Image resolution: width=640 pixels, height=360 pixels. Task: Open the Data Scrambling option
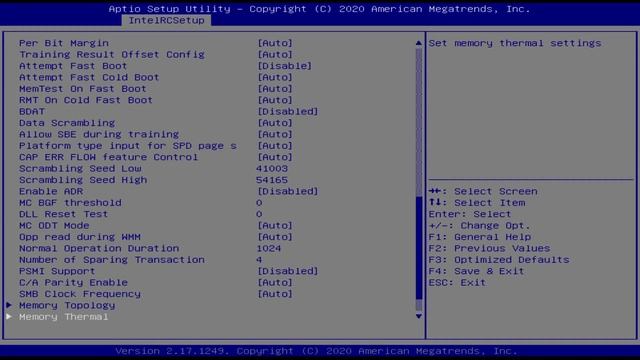(275, 123)
